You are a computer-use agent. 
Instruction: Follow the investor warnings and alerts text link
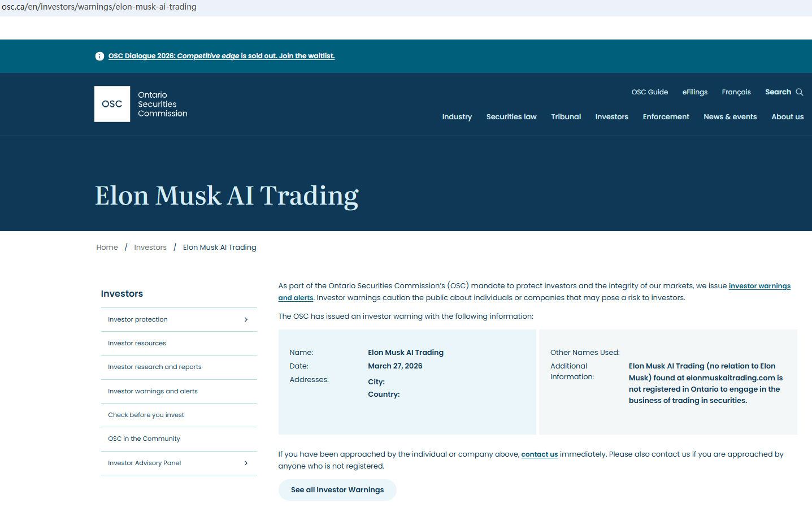coord(759,286)
